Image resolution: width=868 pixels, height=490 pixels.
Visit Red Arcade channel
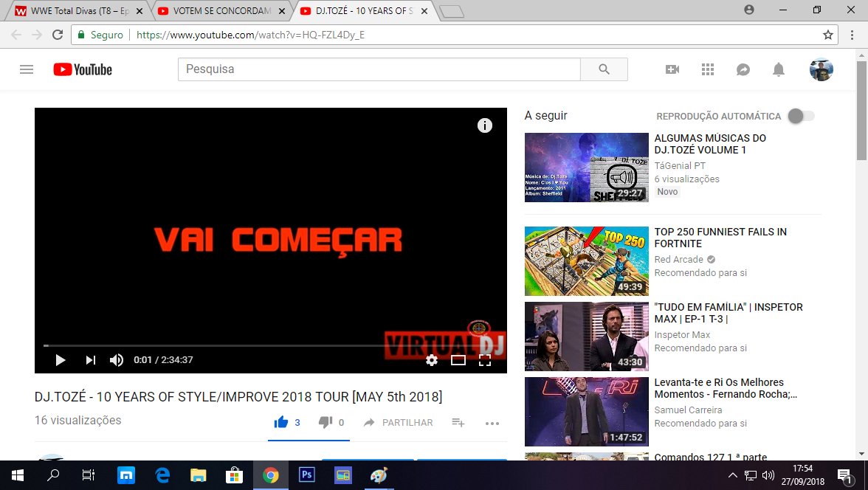click(x=679, y=259)
